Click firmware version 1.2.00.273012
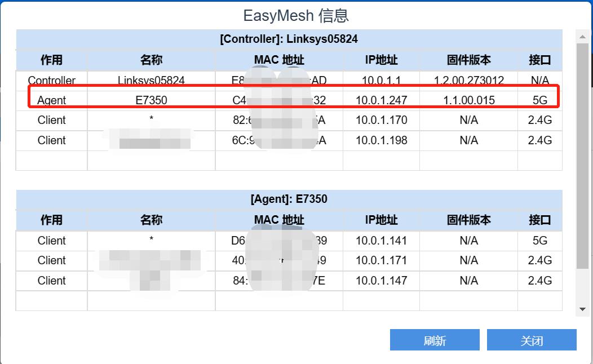 [468, 81]
